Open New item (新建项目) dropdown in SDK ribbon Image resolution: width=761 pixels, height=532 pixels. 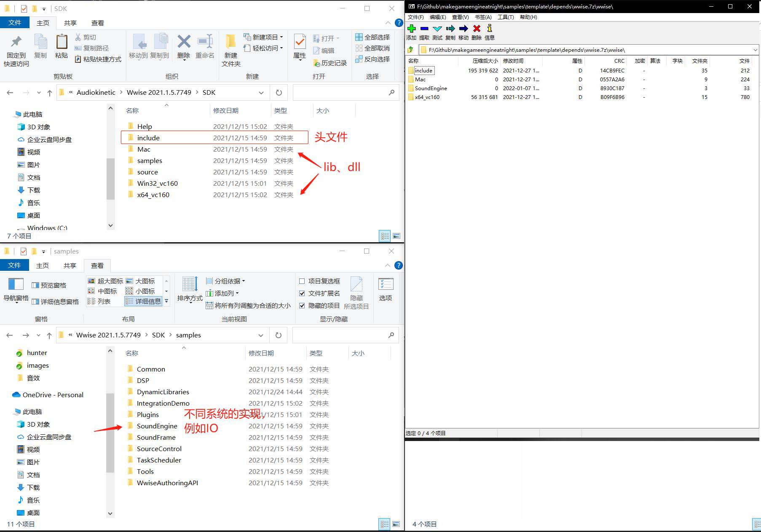click(x=263, y=37)
